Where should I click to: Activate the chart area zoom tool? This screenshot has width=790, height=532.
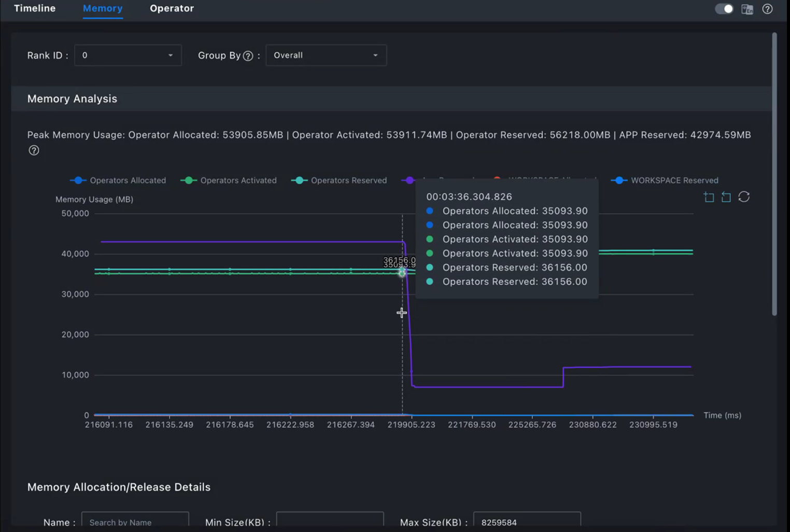[709, 197]
